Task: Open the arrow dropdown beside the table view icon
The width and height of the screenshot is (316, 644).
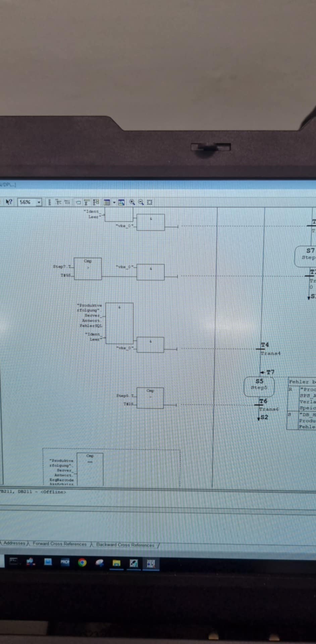Action: pyautogui.click(x=114, y=202)
